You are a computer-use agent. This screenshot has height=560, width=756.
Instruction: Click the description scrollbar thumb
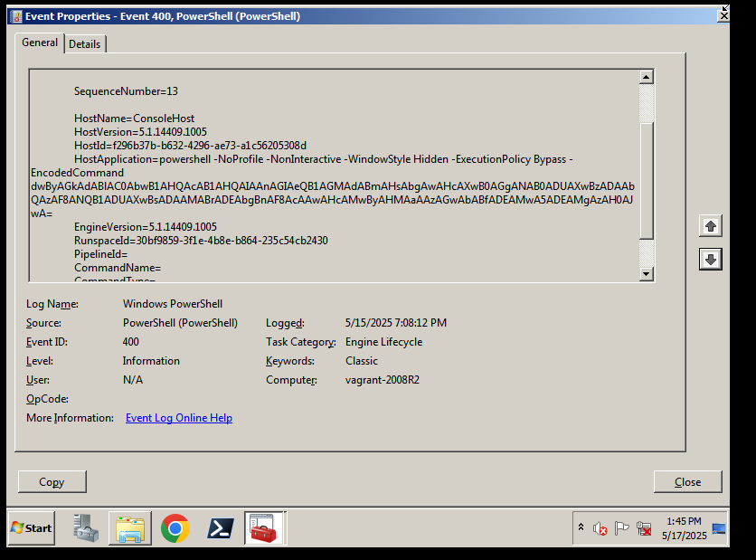pos(646,180)
